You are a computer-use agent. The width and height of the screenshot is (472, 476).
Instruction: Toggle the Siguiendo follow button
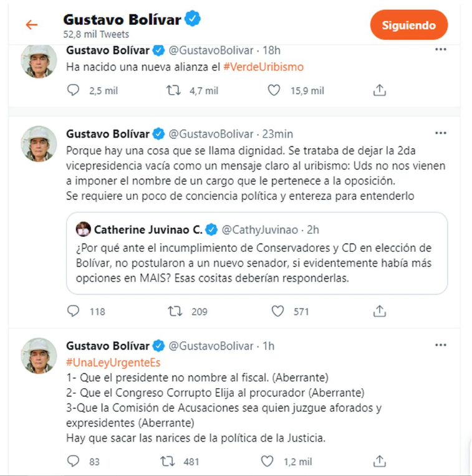(x=408, y=26)
